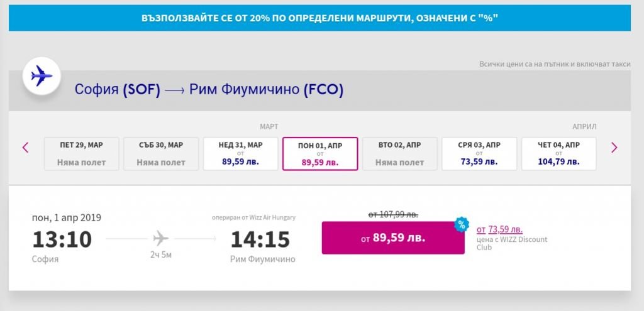The width and height of the screenshot is (644, 311).
Task: Click the 14:15 arrival time
Action: pos(260,239)
